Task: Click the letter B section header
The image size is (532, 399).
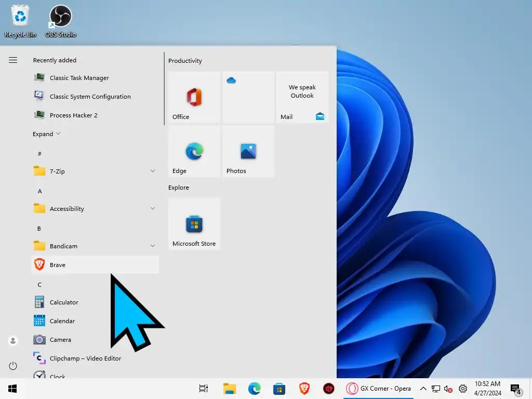Action: pyautogui.click(x=39, y=229)
